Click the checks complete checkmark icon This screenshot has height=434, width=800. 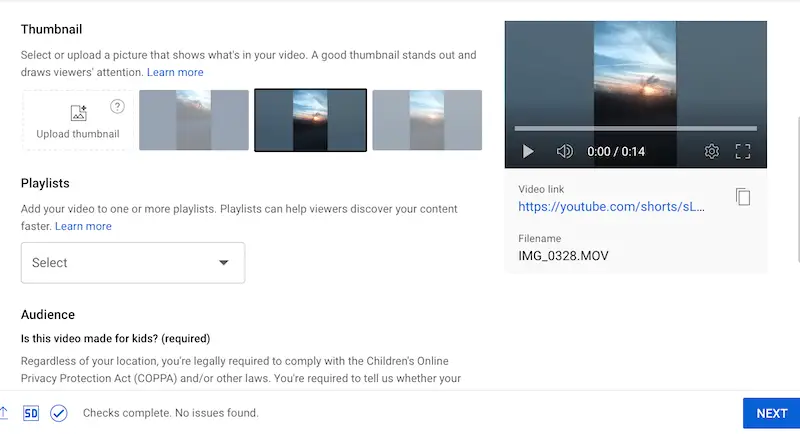pyautogui.click(x=58, y=413)
